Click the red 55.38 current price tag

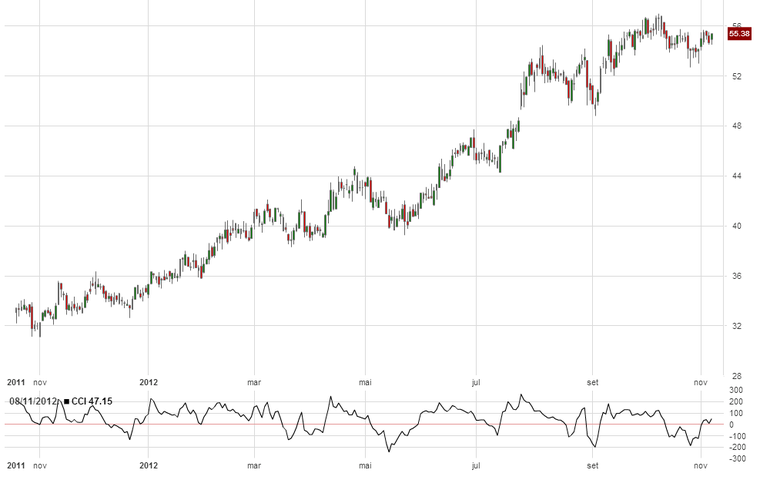pyautogui.click(x=739, y=34)
